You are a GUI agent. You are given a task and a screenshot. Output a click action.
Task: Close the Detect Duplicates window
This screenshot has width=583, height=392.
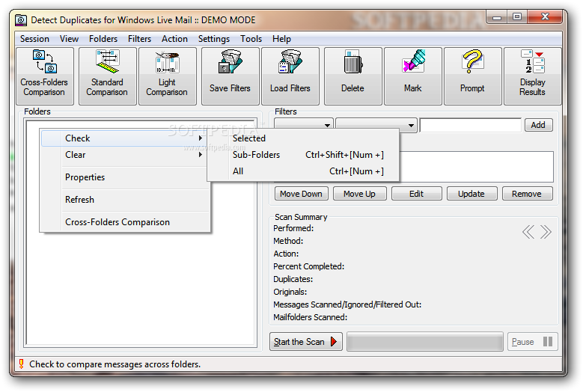[545, 17]
